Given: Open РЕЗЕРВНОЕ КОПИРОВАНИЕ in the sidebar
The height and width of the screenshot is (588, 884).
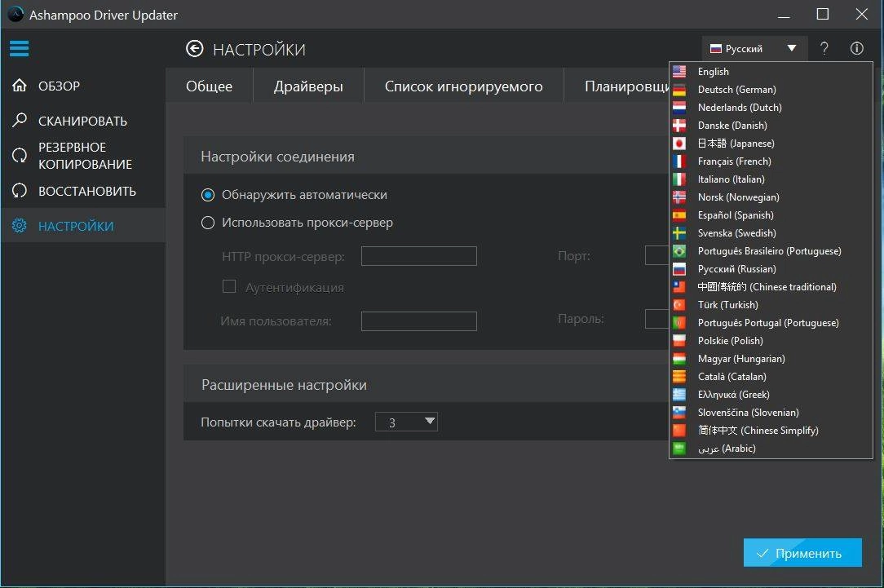Looking at the screenshot, I should pos(82,156).
